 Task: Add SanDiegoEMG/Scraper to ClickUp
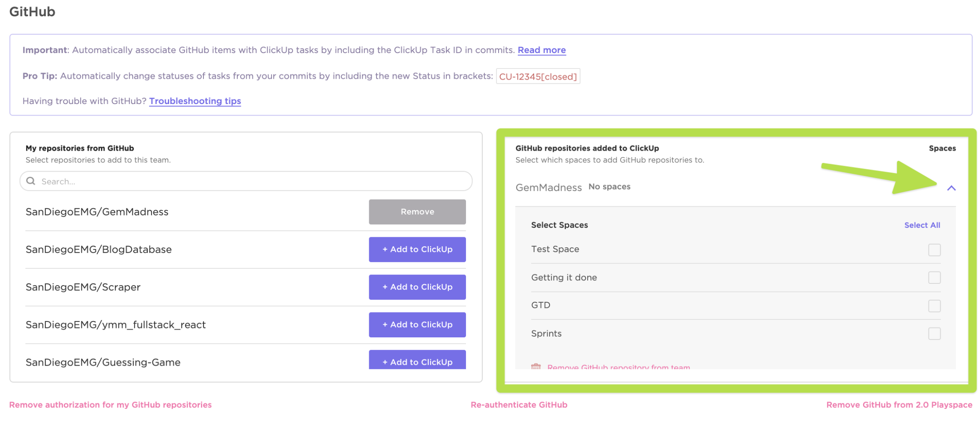(x=417, y=287)
